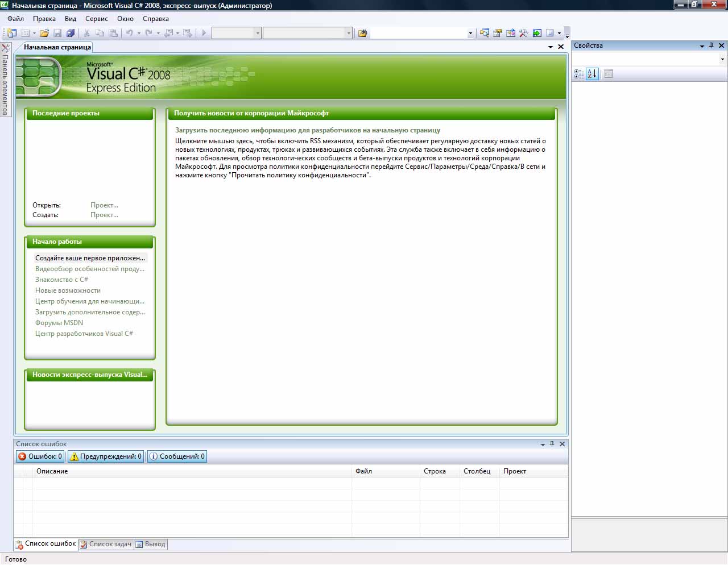Open the Окно menu

click(x=125, y=19)
